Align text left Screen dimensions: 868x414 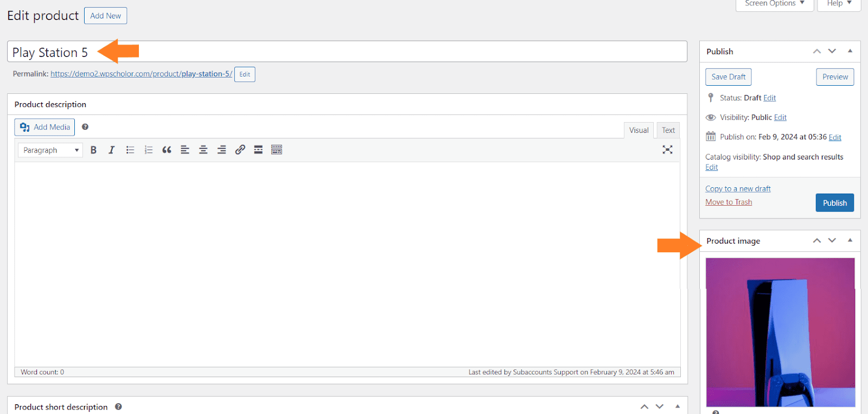click(x=185, y=150)
